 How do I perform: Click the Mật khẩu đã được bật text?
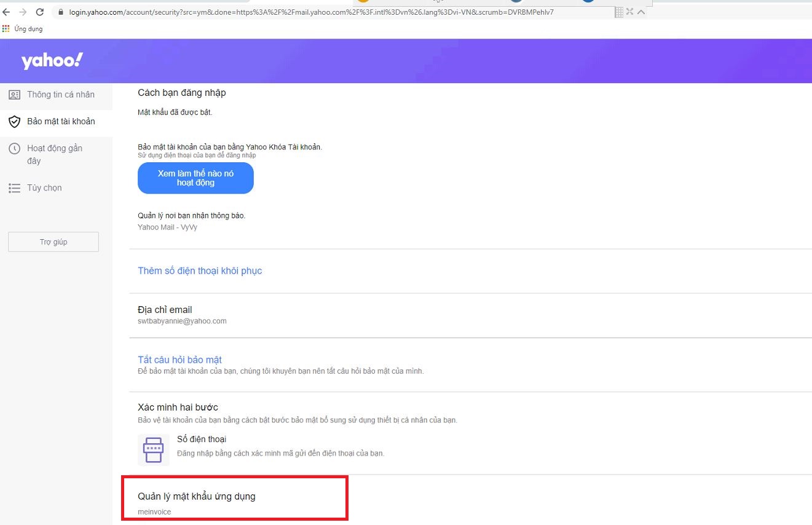click(175, 112)
